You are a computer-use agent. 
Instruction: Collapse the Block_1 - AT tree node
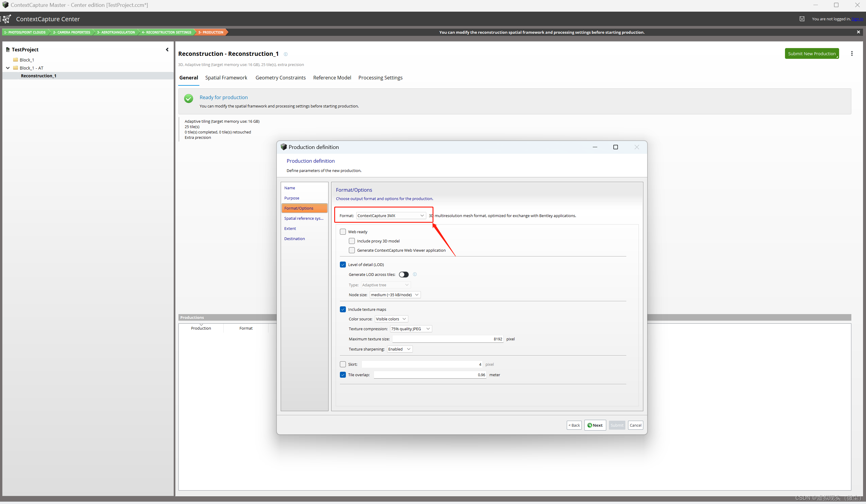coord(7,68)
